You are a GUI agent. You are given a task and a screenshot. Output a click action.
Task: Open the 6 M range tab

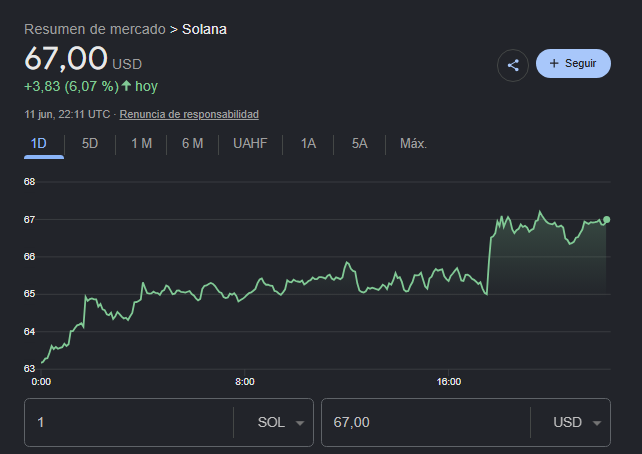click(x=192, y=144)
